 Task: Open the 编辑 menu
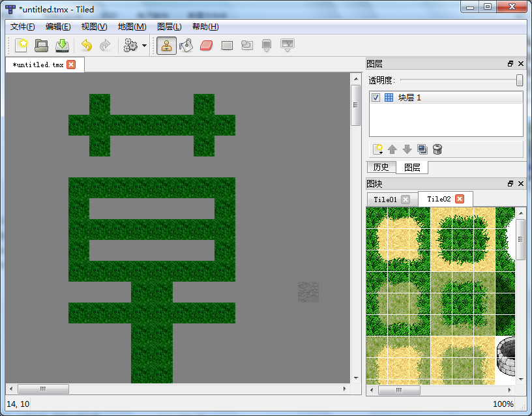point(58,27)
